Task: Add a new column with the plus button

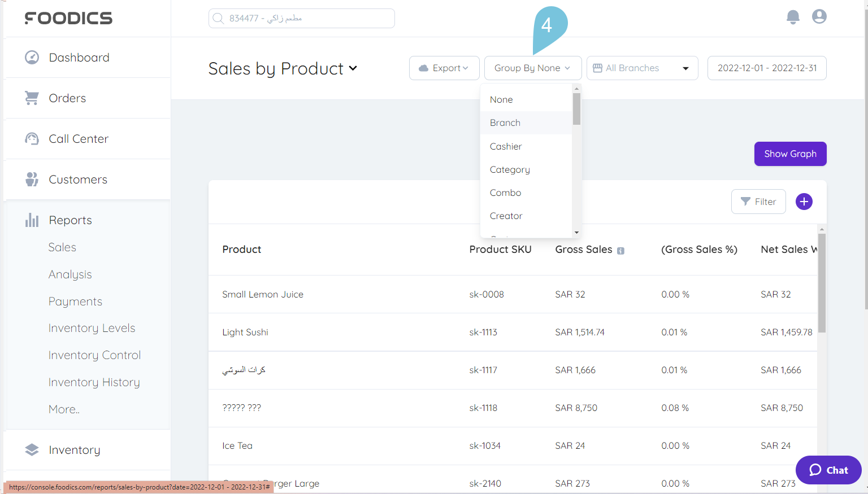Action: point(804,202)
